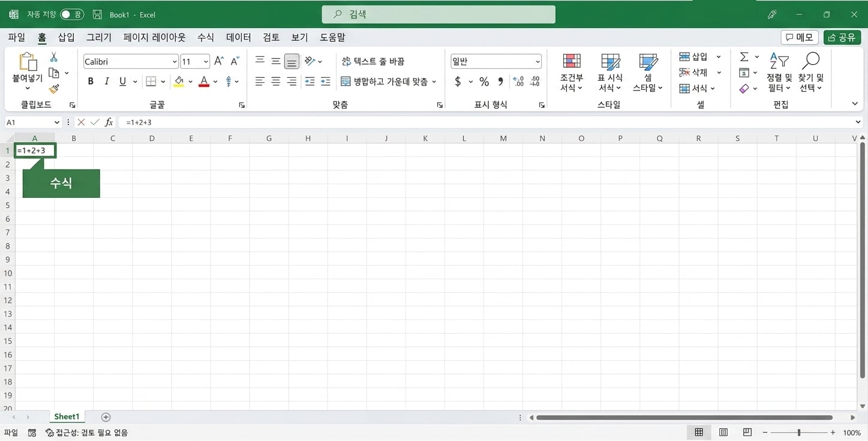Toggle top vertical alignment

(260, 61)
